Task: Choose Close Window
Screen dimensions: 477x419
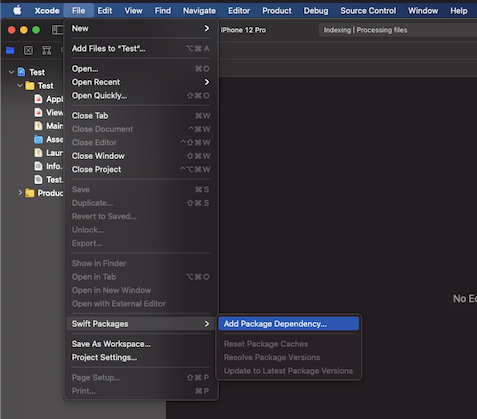Action: (x=141, y=156)
